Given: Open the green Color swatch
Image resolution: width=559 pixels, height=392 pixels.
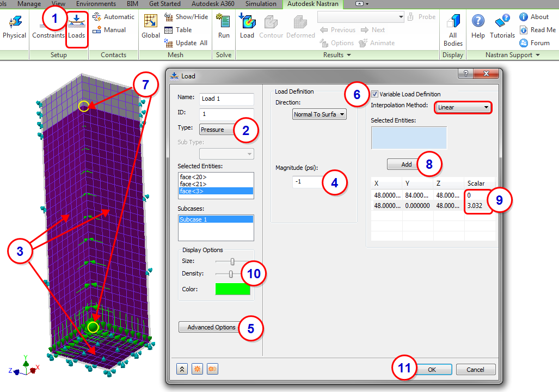Looking at the screenshot, I should click(x=233, y=289).
